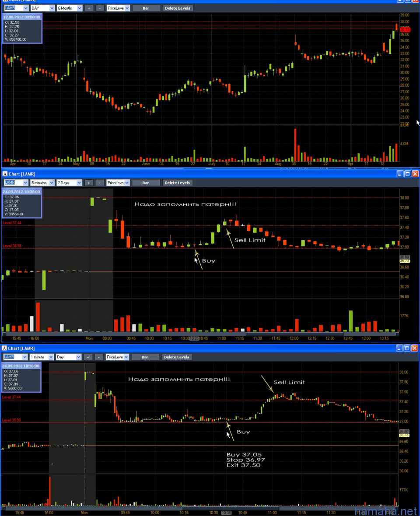
Task: Click the 10:35 time marker on the 5 minutes chart axis
Action: 194,338
